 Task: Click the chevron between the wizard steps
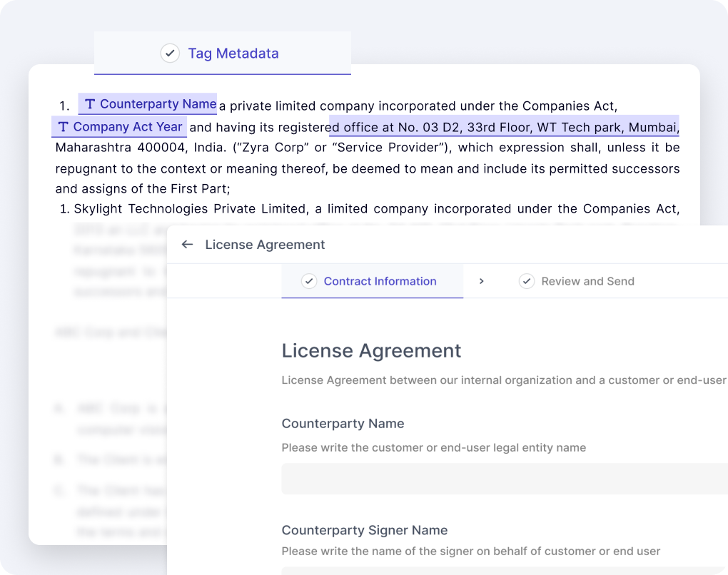click(482, 281)
